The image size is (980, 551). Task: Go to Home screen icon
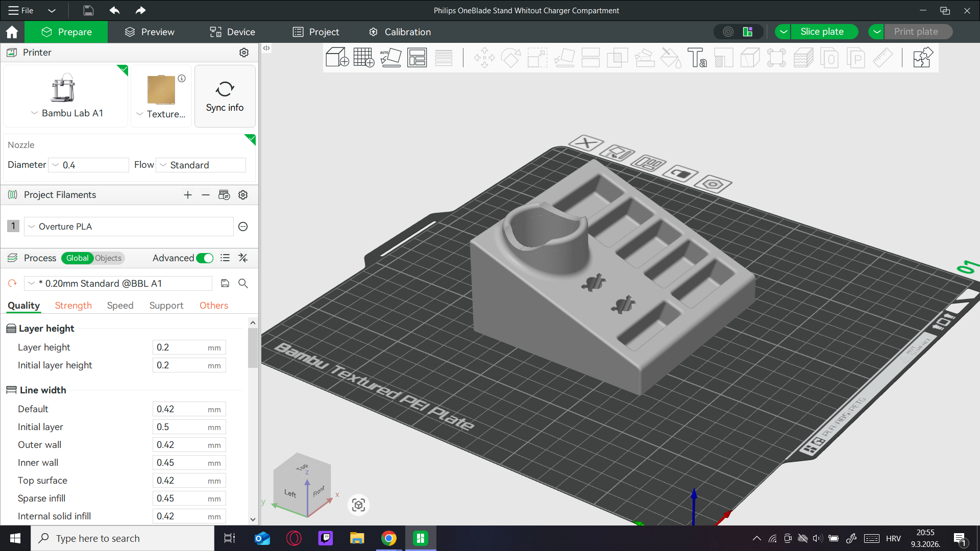pos(12,32)
